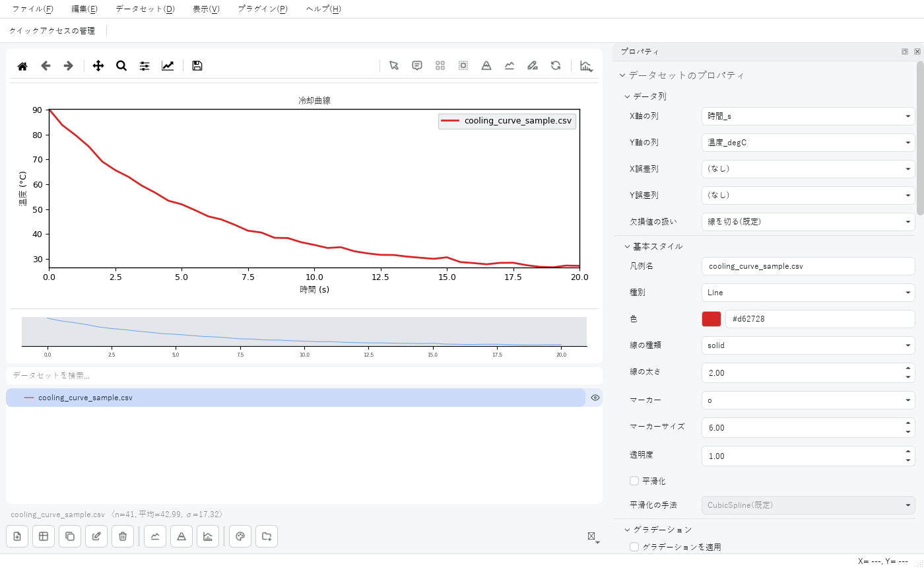The image size is (924, 568).
Task: Open the color palette icon
Action: [240, 536]
